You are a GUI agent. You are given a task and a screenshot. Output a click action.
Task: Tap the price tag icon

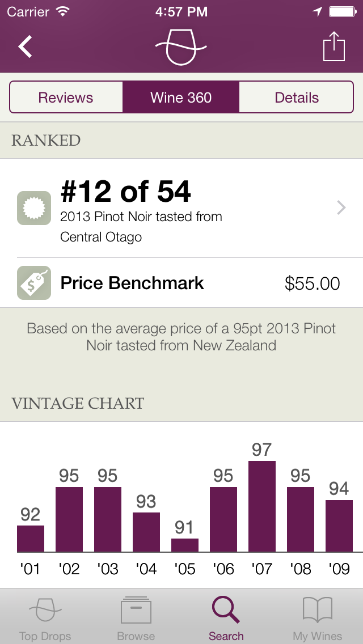[33, 283]
